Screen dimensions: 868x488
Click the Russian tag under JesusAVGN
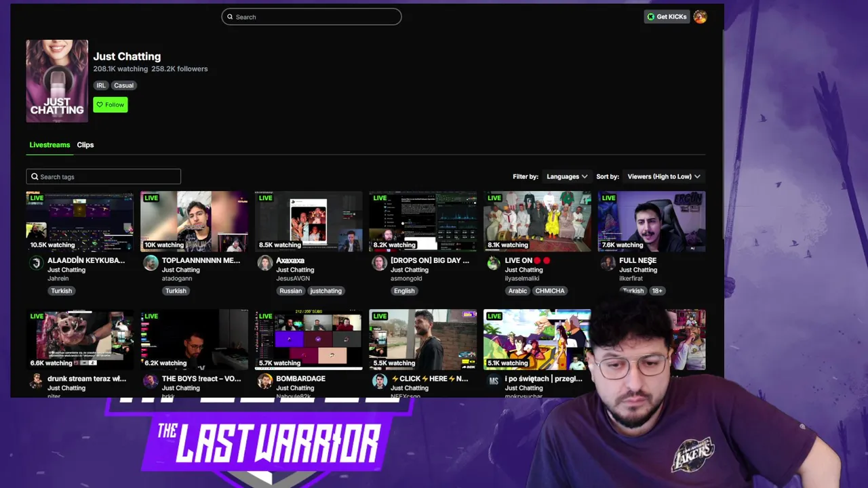coord(290,291)
